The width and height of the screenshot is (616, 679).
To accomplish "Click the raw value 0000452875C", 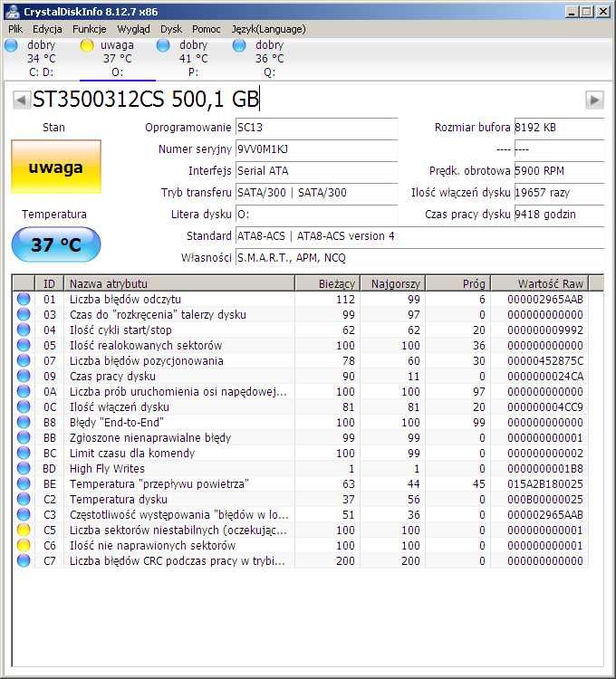I will [545, 360].
